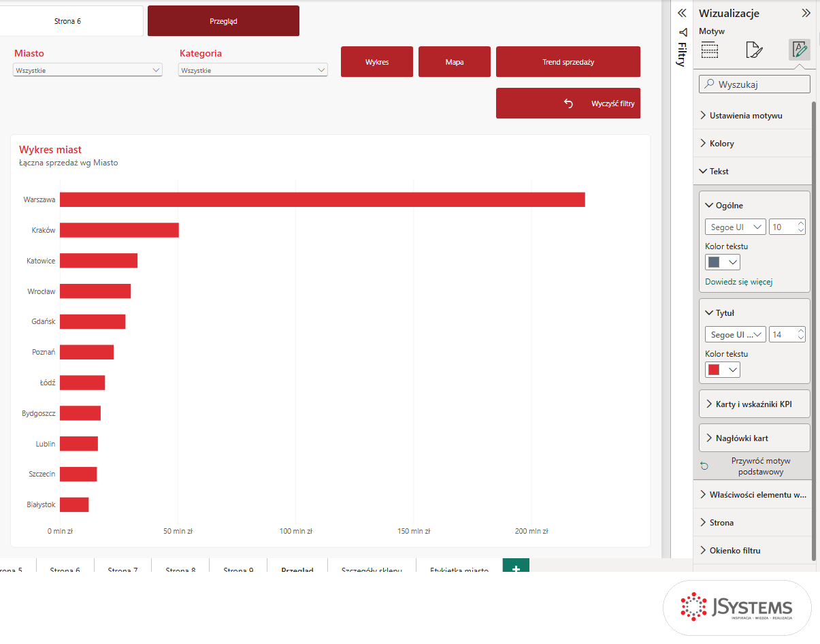The image size is (820, 644).
Task: Click the Trend sprzedaży button
Action: pos(568,62)
